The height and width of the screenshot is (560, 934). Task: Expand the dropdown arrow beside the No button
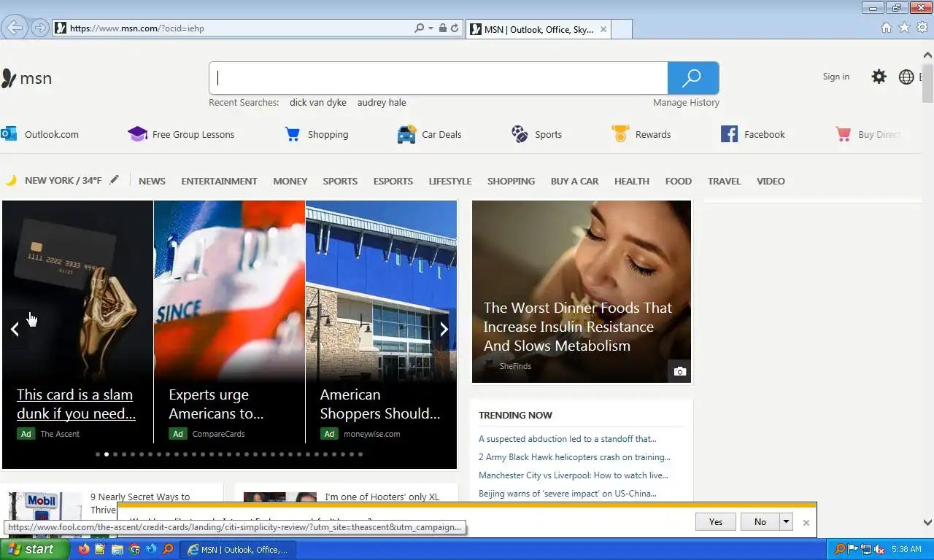(x=786, y=521)
